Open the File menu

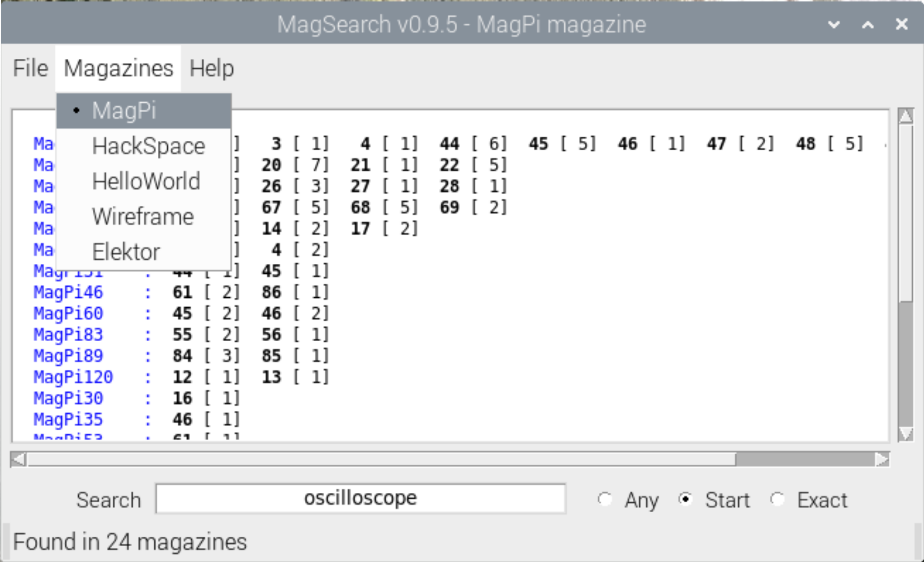click(x=30, y=68)
